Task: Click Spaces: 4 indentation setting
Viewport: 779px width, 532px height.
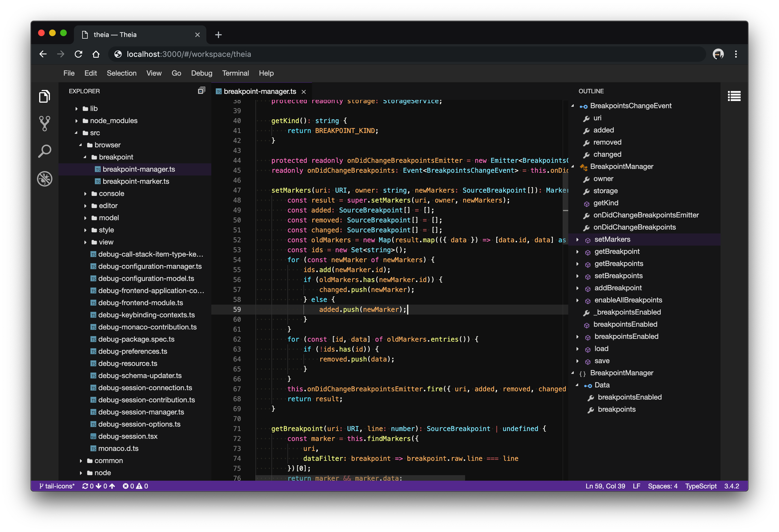Action: click(x=662, y=486)
